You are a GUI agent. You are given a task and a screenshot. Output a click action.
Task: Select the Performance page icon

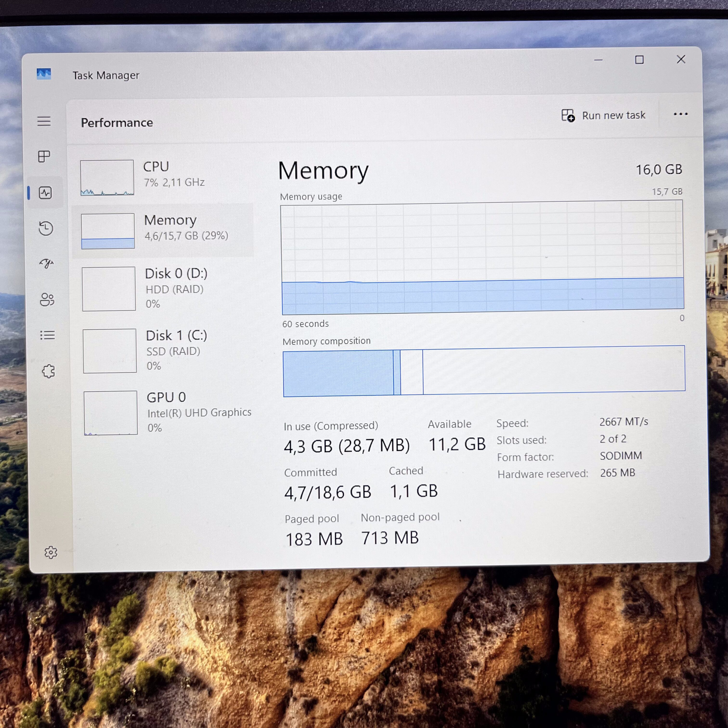45,193
